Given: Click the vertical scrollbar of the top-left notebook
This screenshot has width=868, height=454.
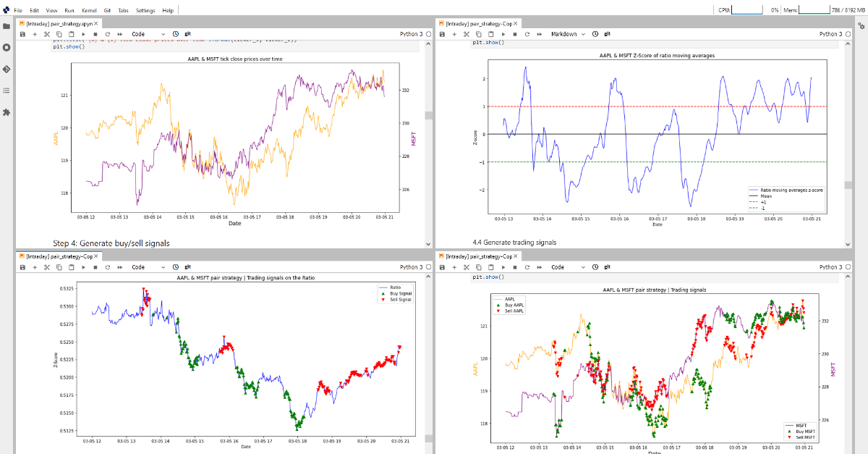Looking at the screenshot, I should point(429,116).
